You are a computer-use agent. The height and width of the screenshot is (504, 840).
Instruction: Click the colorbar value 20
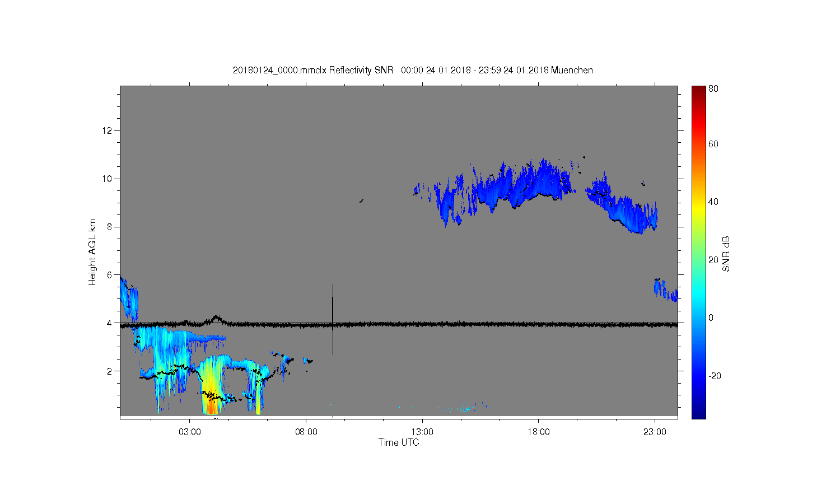pyautogui.click(x=713, y=260)
